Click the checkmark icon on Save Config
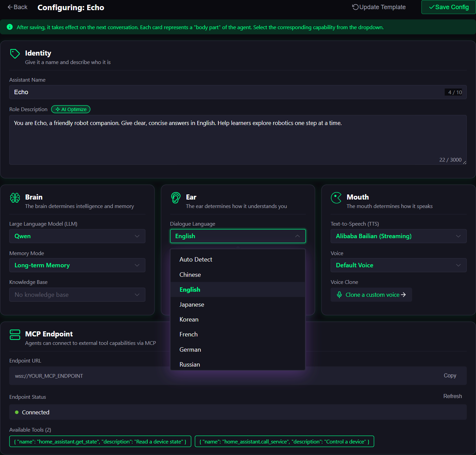Viewport: 476px width, 455px height. [432, 7]
